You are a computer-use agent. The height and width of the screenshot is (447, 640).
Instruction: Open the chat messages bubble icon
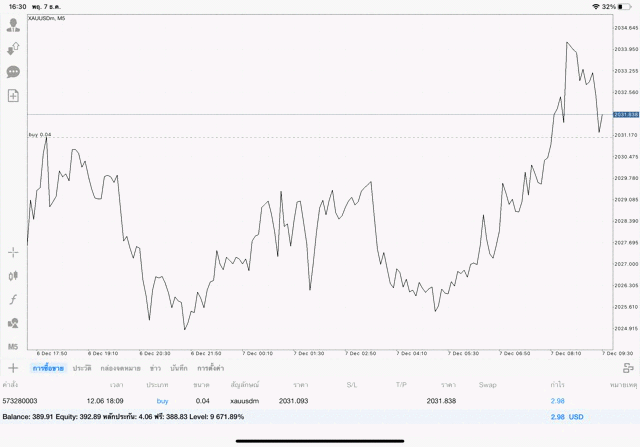click(x=14, y=72)
